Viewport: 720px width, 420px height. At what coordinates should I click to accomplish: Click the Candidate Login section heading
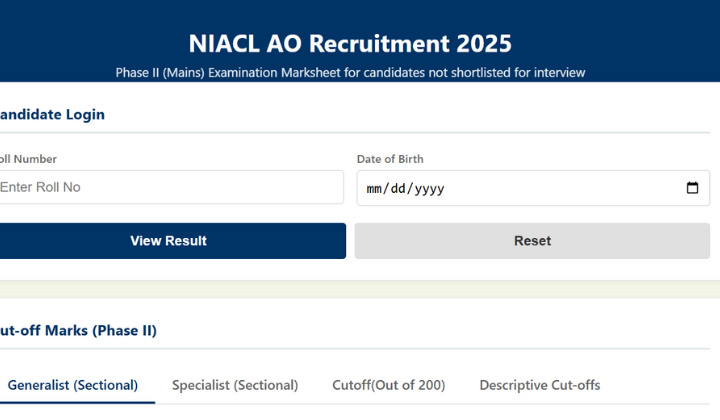52,114
